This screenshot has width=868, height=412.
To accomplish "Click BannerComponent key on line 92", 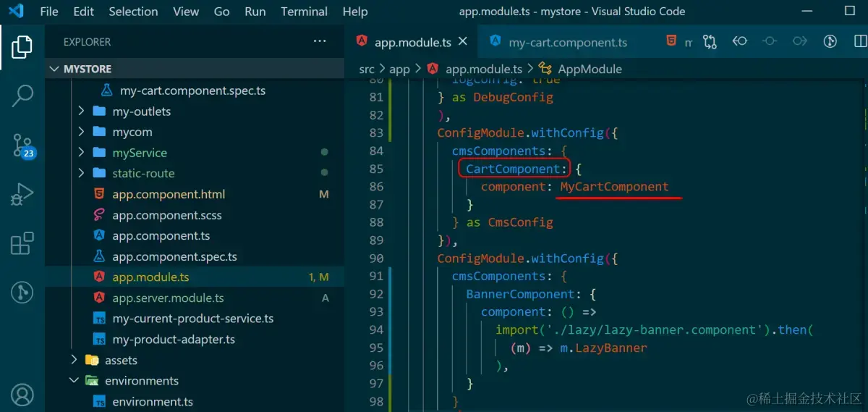I will click(520, 294).
